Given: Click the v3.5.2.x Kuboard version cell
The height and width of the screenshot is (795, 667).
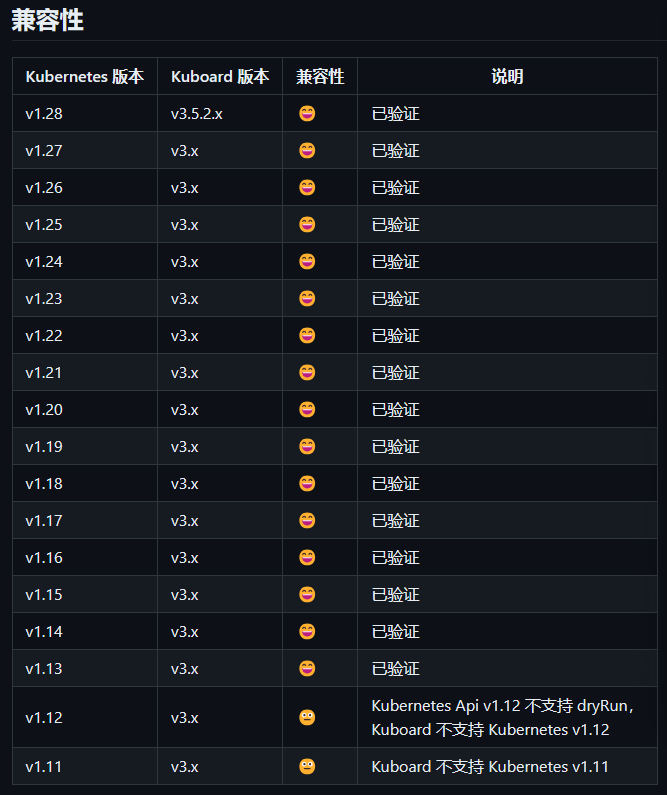Looking at the screenshot, I should [x=196, y=114].
